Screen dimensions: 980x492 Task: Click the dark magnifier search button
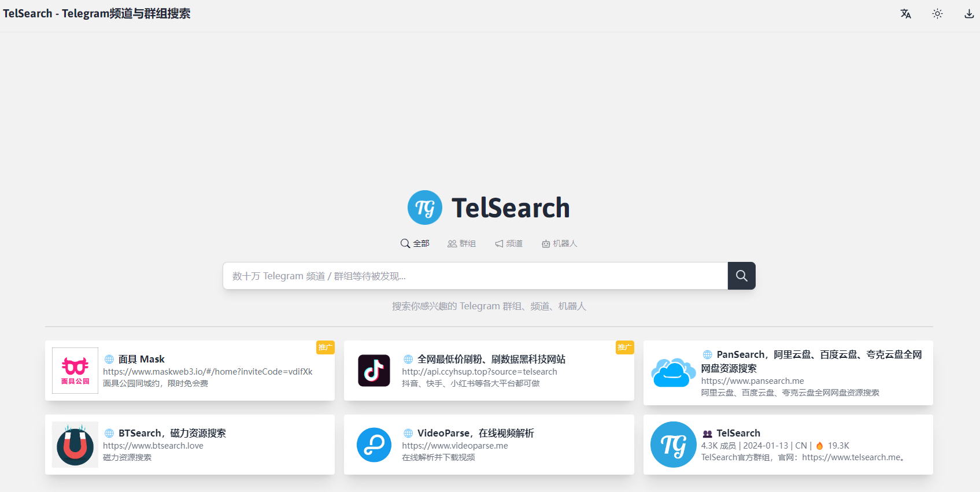click(742, 276)
